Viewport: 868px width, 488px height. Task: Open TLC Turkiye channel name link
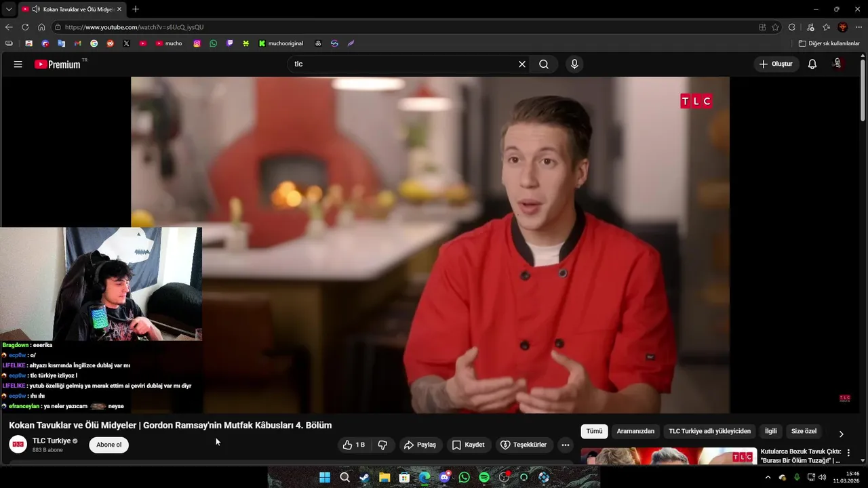coord(52,441)
